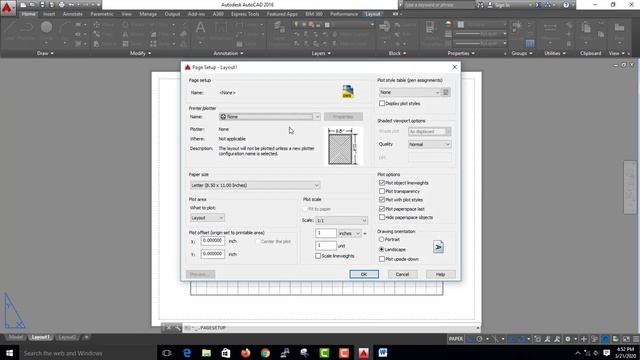Open File Explorer from the taskbar
640x360 pixels.
coord(207,353)
